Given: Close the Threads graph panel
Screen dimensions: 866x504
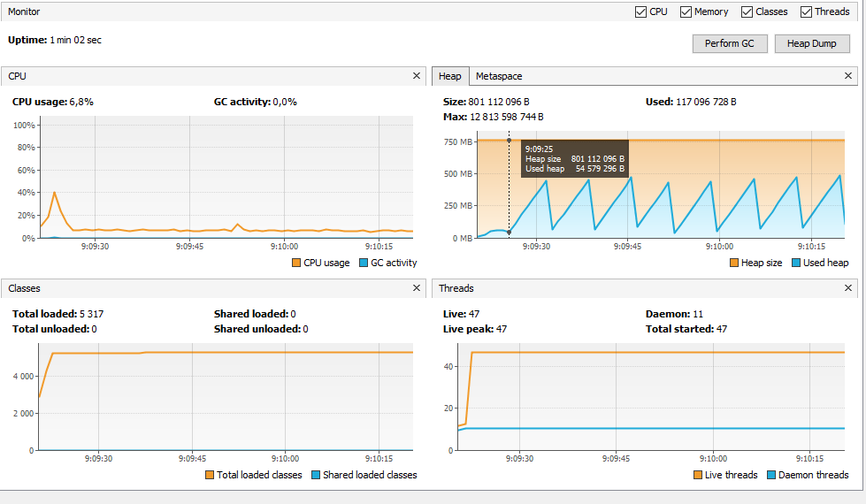Looking at the screenshot, I should tap(848, 287).
